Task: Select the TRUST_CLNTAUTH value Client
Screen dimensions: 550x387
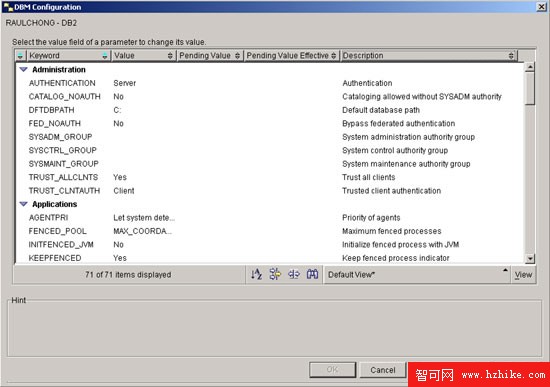Action: tap(123, 191)
